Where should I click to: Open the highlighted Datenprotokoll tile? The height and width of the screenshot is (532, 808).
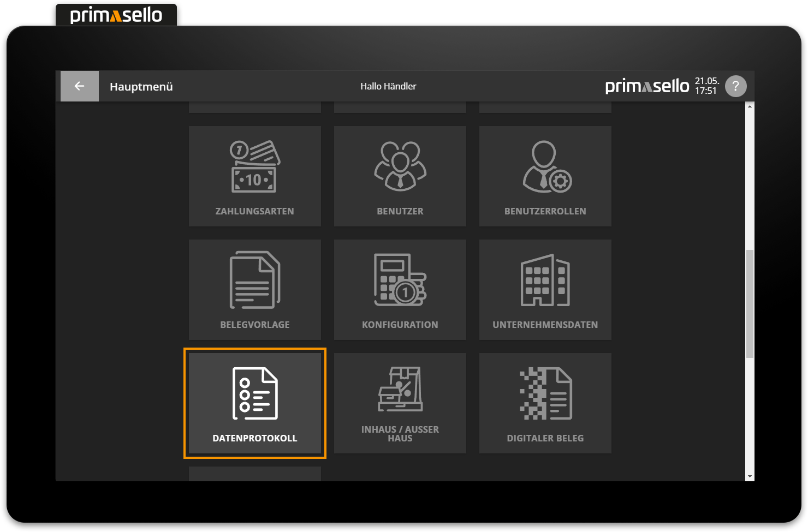tap(254, 403)
